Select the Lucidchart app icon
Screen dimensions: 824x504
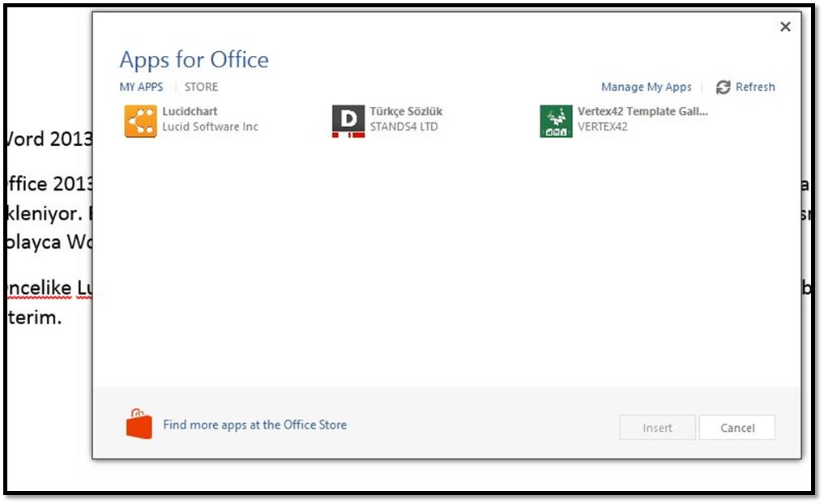tap(140, 121)
